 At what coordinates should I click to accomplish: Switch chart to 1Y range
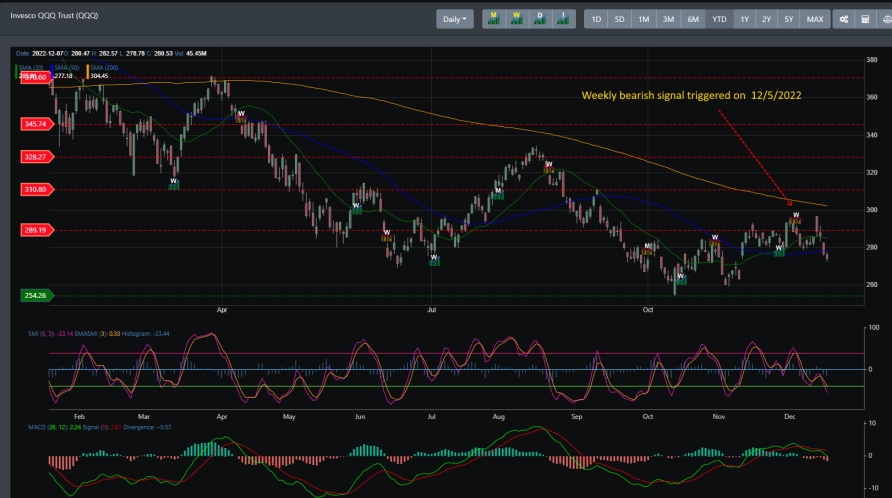tap(745, 19)
